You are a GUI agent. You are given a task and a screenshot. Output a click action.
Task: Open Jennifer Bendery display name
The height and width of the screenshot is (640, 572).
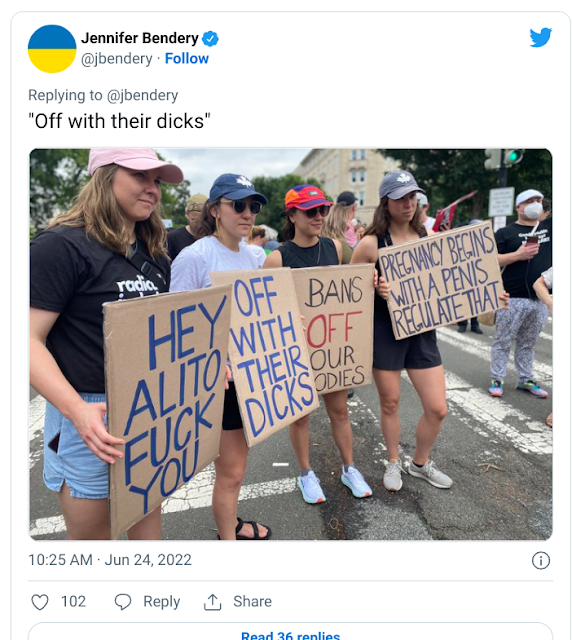pos(140,38)
